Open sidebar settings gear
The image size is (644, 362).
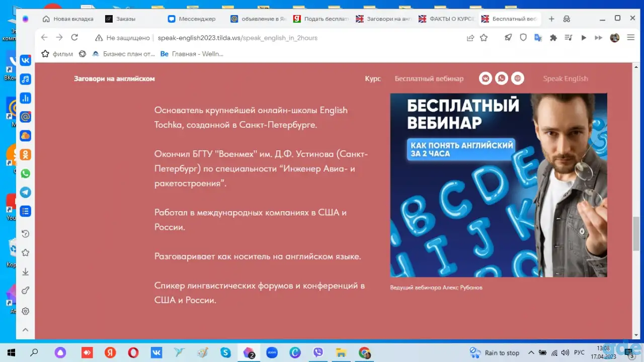(x=25, y=311)
